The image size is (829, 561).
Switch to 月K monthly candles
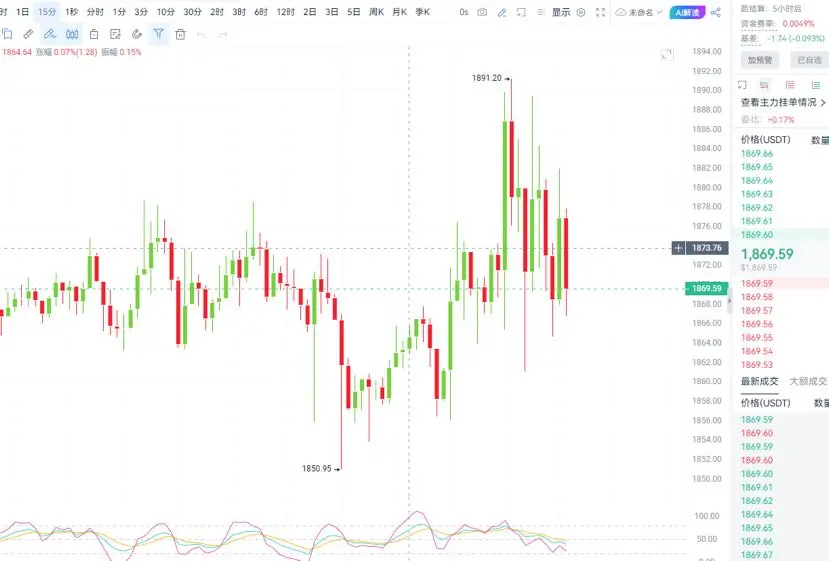coord(400,12)
